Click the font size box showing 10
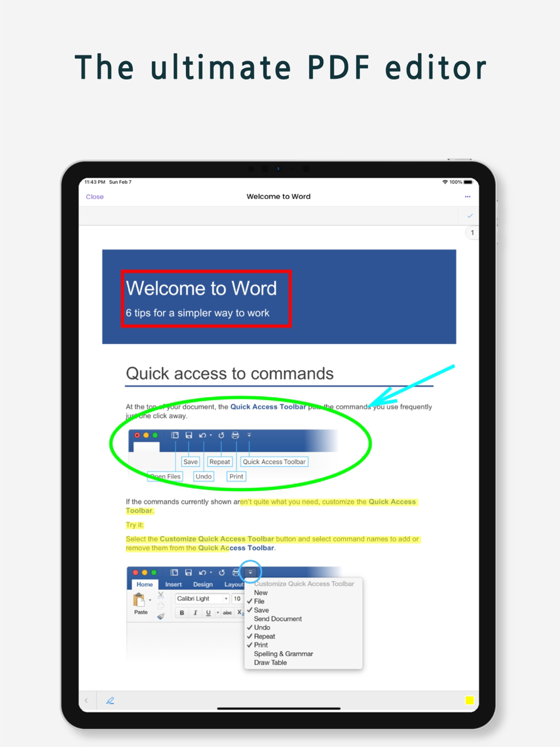 tap(237, 599)
